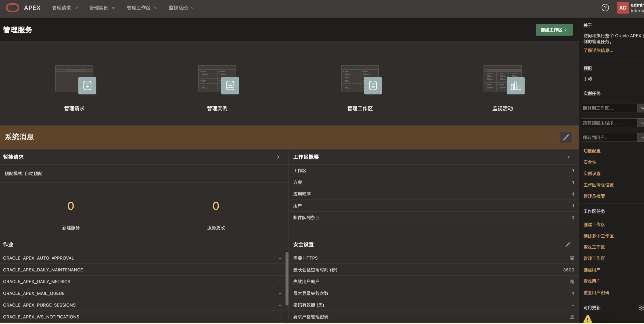Click the 邮件队列条目 row
Viewport: 644px width, 324px height.
pyautogui.click(x=433, y=217)
